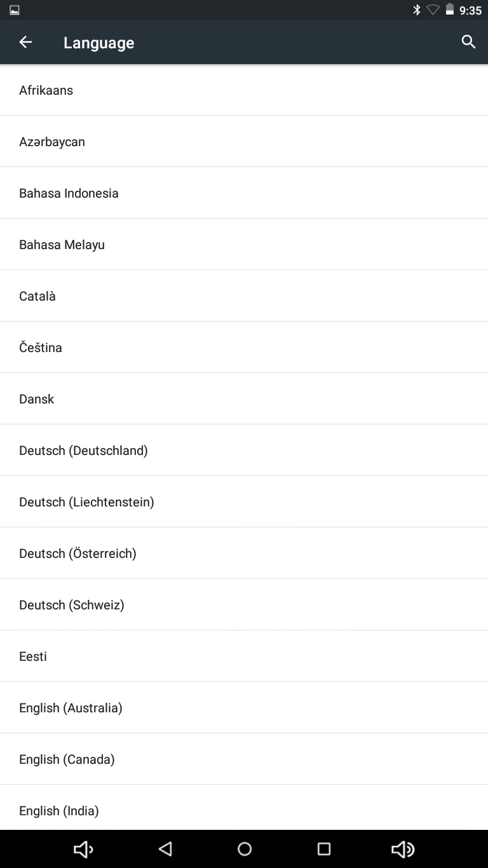Tap the home circle navigation button

245,849
